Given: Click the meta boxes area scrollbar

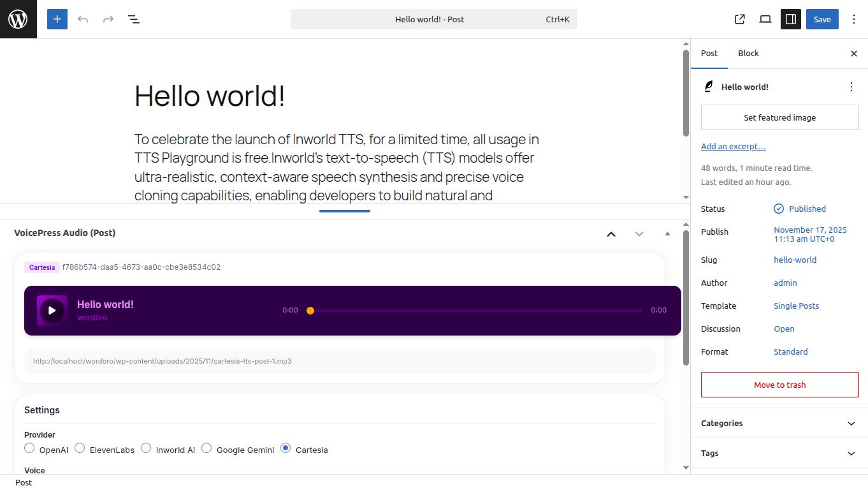Looking at the screenshot, I should coord(686,297).
